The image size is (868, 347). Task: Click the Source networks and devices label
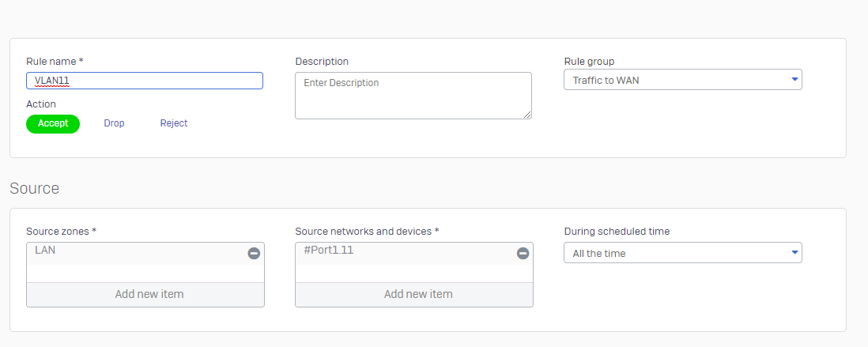point(367,232)
